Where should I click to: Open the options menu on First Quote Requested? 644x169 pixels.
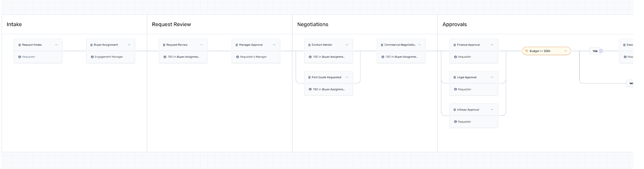point(347,77)
